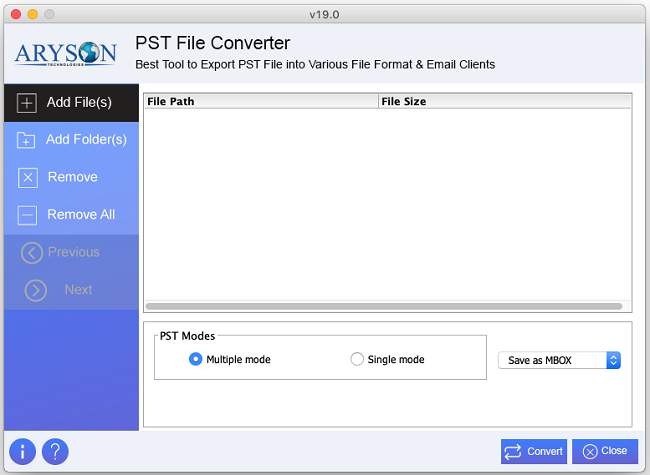The height and width of the screenshot is (475, 650).
Task: Click the yellow minimize window button
Action: [x=33, y=15]
